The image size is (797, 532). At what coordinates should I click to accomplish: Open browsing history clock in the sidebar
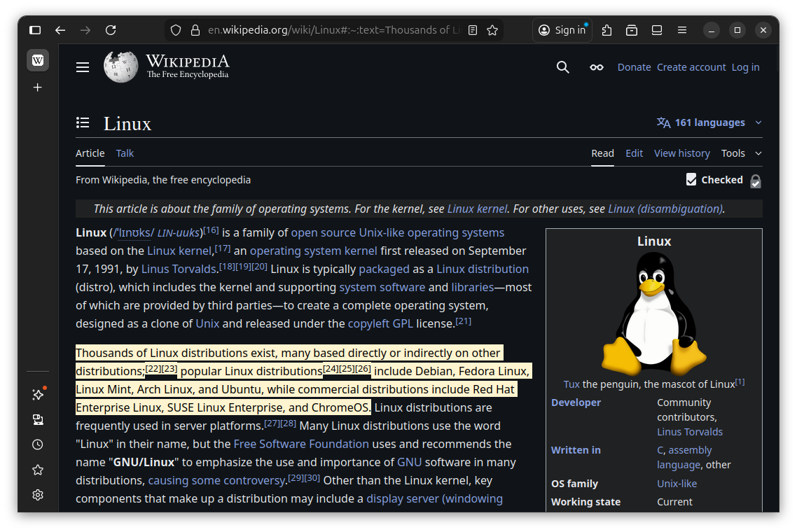tap(37, 444)
